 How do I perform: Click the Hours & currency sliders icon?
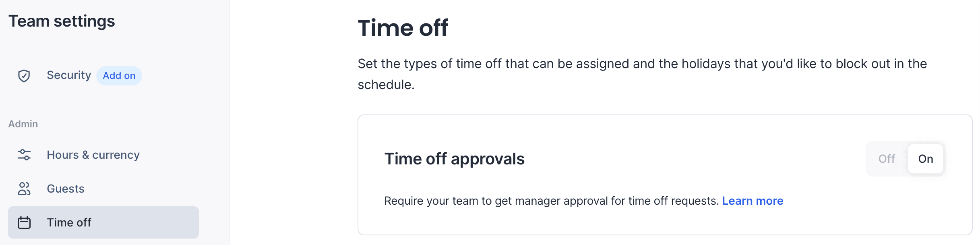24,155
